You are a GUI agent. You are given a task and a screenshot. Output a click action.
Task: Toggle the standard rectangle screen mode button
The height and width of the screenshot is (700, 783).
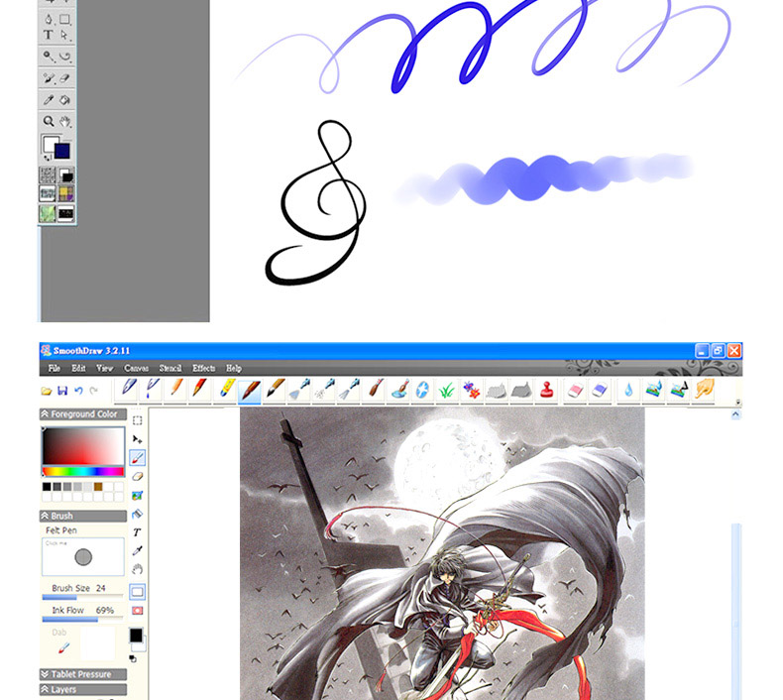(138, 592)
